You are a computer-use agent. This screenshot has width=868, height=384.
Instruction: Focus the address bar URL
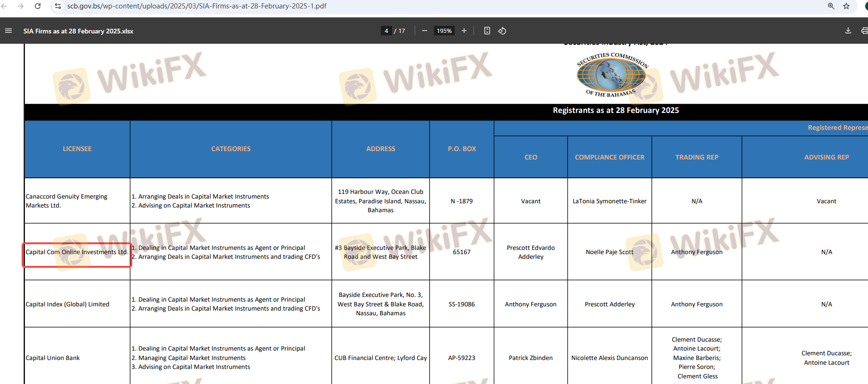(197, 6)
